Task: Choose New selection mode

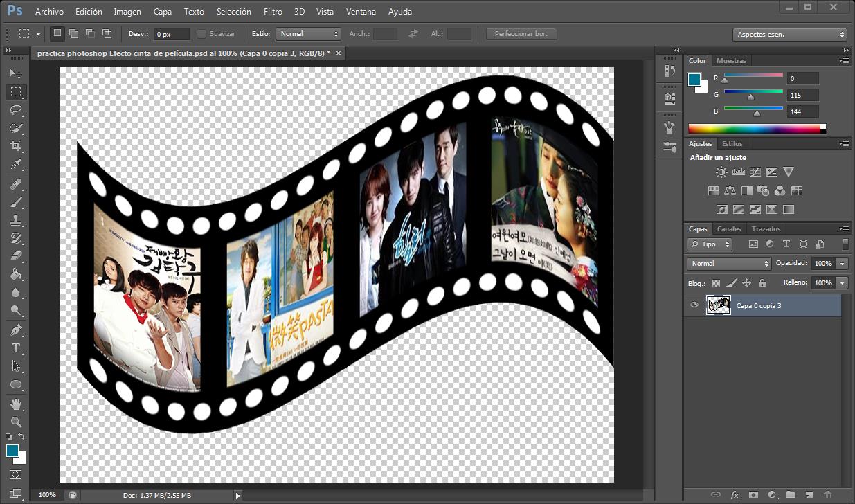Action: [x=57, y=33]
